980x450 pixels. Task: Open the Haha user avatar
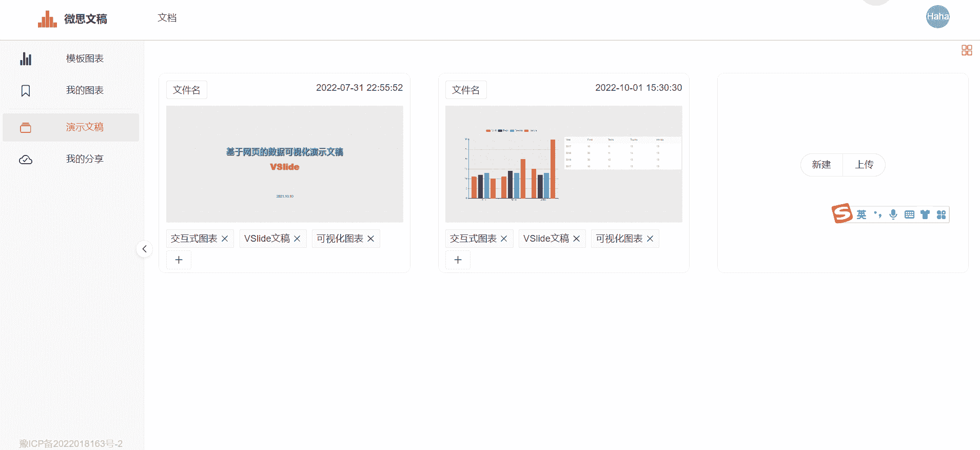pos(937,16)
